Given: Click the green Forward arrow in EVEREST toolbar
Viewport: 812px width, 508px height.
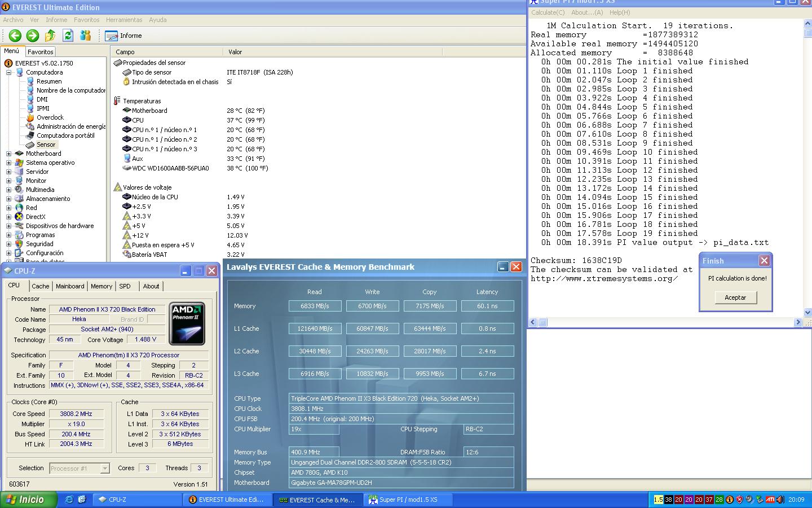Looking at the screenshot, I should click(33, 36).
